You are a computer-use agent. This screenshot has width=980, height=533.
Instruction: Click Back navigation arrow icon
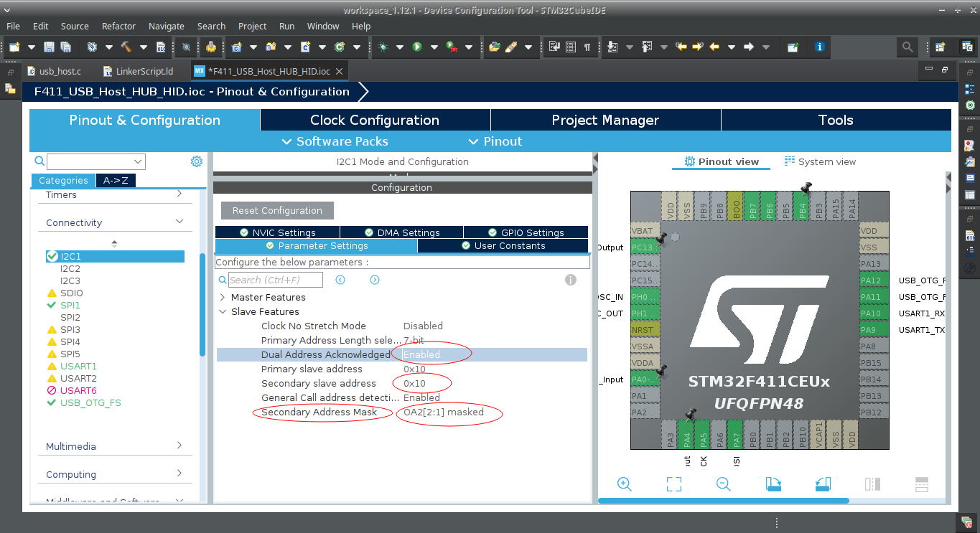(x=714, y=47)
